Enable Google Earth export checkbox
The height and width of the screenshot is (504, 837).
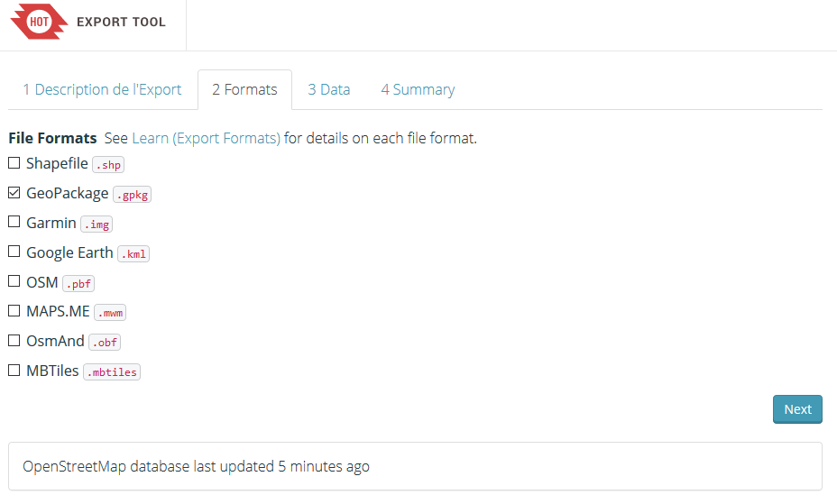point(14,252)
